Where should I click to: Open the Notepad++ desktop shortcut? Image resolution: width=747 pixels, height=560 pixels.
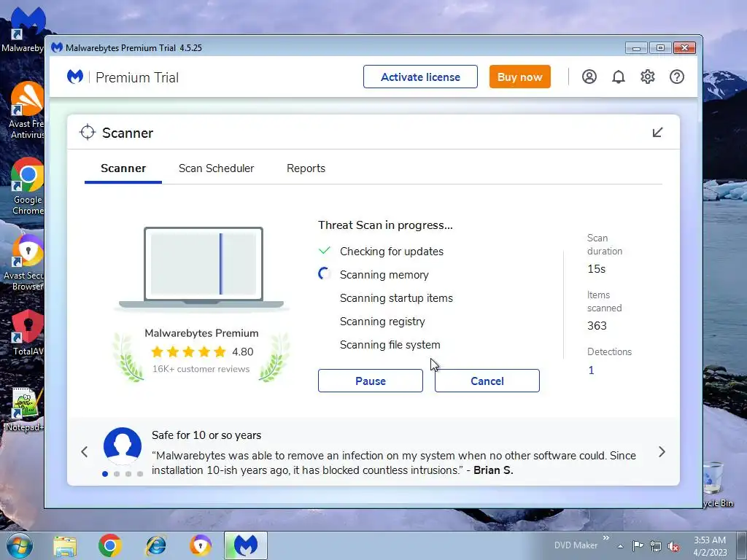click(25, 408)
